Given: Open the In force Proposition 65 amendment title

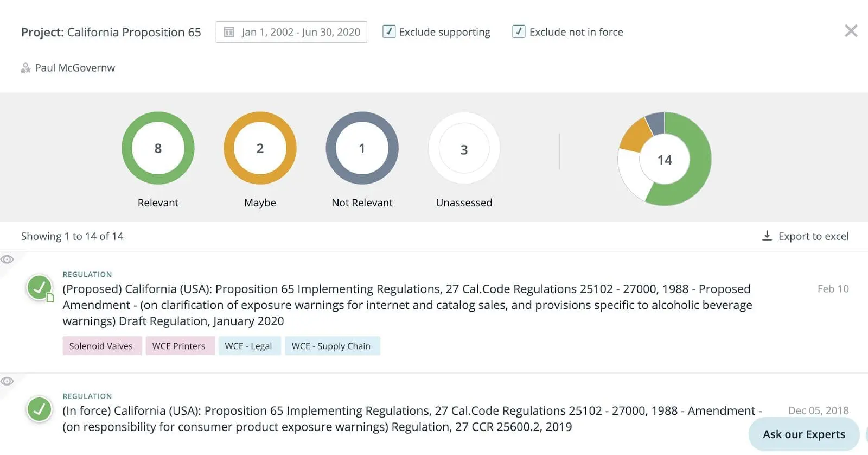Looking at the screenshot, I should pyautogui.click(x=412, y=419).
